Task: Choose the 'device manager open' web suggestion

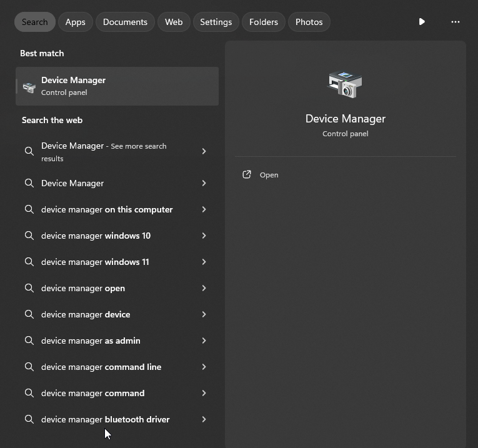Action: coord(83,288)
